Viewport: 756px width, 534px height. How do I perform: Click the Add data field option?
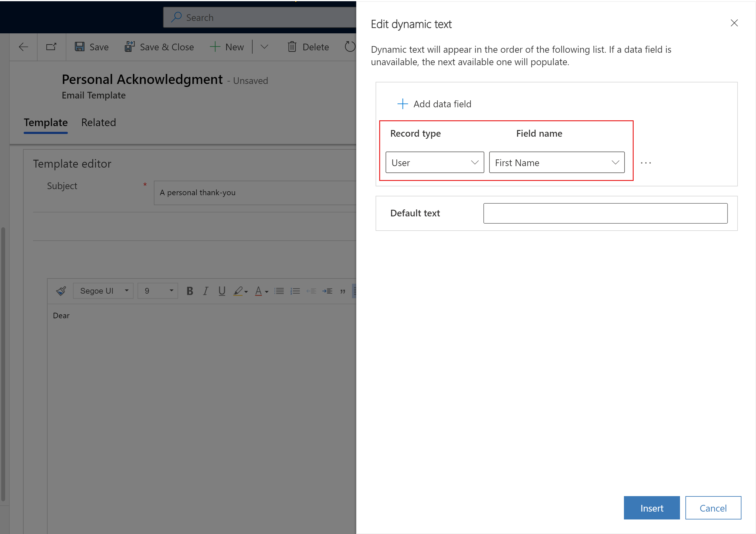tap(434, 103)
